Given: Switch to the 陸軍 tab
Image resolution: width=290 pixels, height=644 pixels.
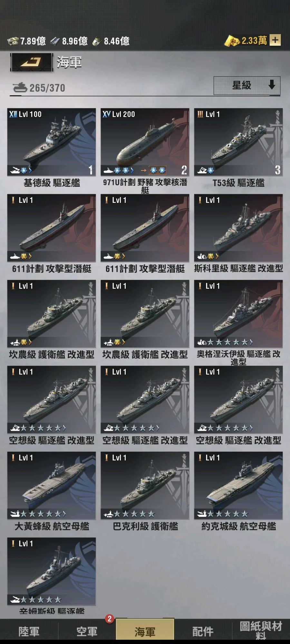Looking at the screenshot, I should click(29, 631).
